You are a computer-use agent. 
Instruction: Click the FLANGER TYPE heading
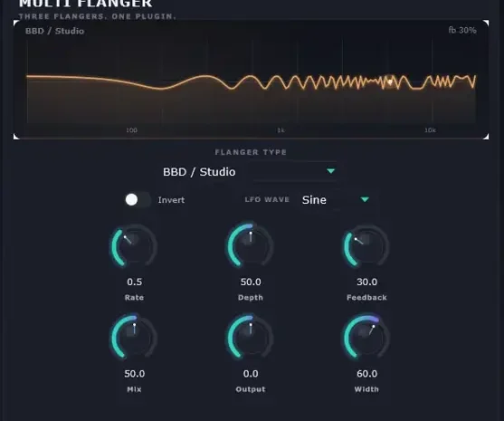(251, 152)
